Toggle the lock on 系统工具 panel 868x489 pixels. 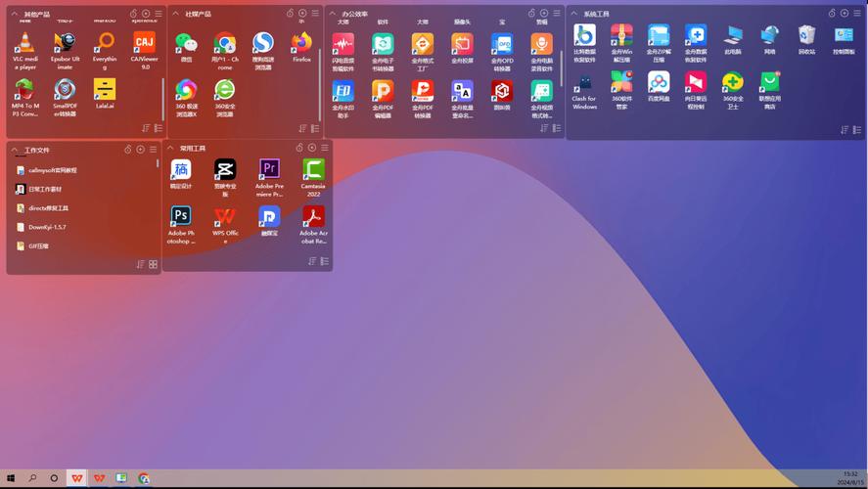(x=832, y=14)
